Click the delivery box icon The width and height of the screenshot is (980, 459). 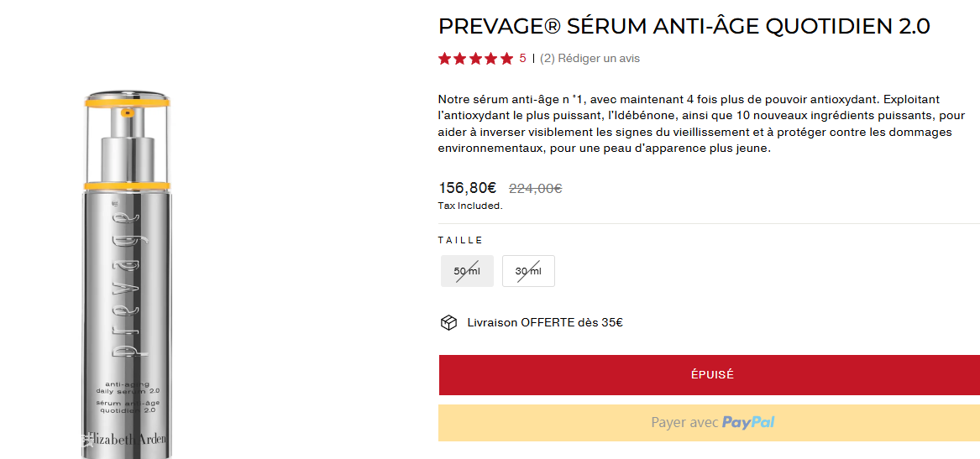point(448,323)
